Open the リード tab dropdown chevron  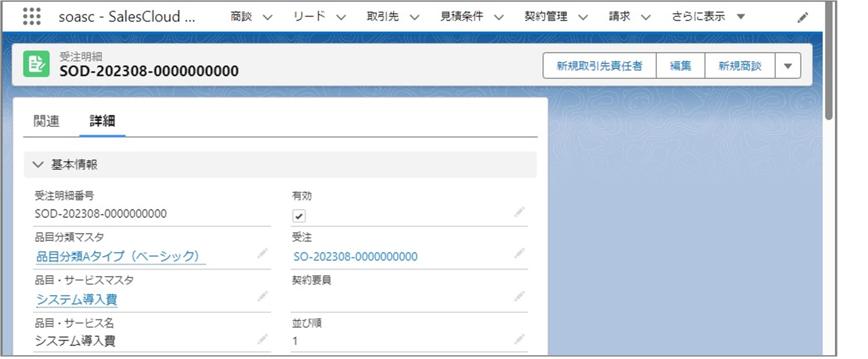[341, 18]
